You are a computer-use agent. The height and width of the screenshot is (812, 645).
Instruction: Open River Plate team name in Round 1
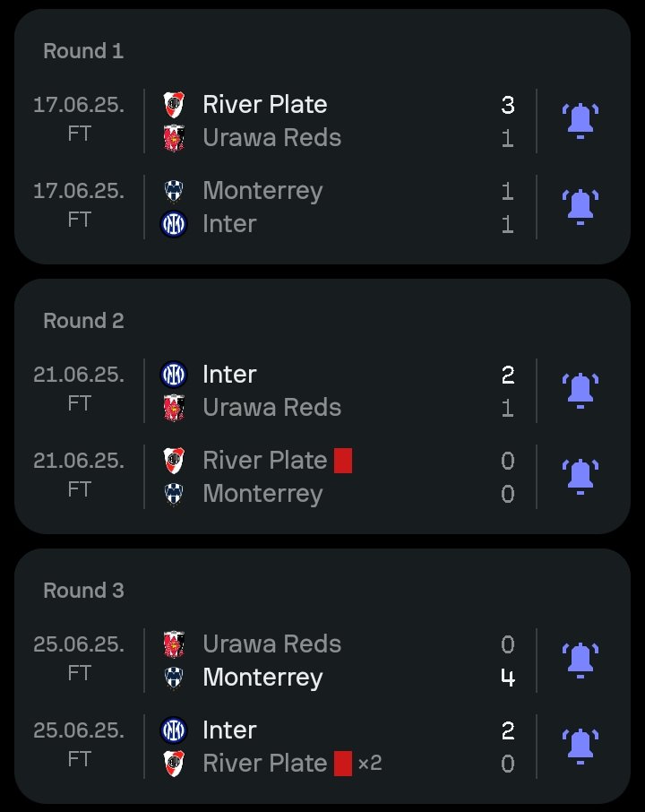265,105
